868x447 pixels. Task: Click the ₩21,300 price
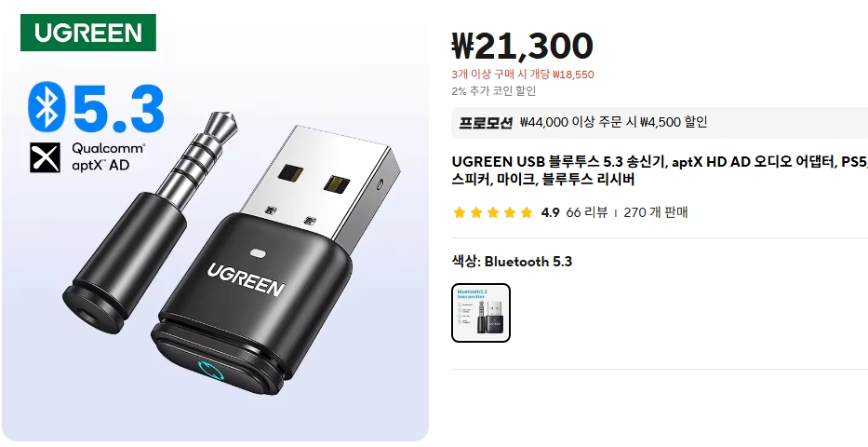pyautogui.click(x=523, y=46)
